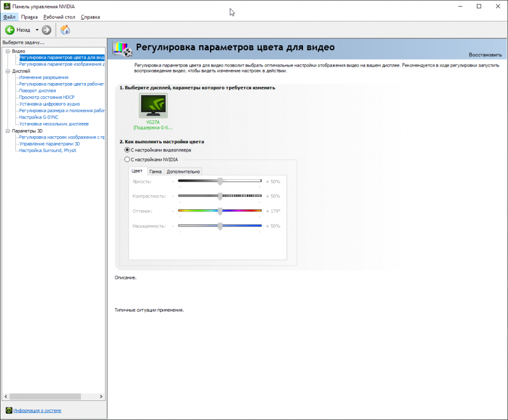Open the Back history dropdown arrow
The image size is (508, 420).
click(x=37, y=30)
